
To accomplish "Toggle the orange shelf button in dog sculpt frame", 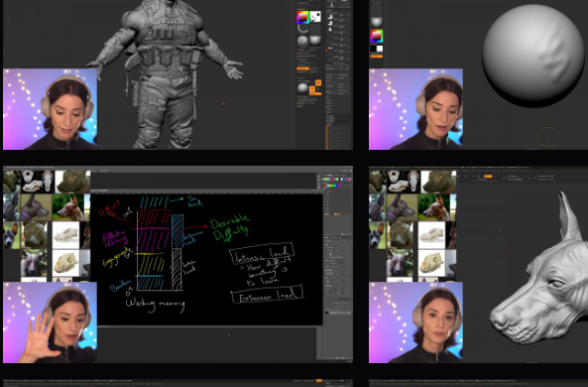I will (x=488, y=176).
